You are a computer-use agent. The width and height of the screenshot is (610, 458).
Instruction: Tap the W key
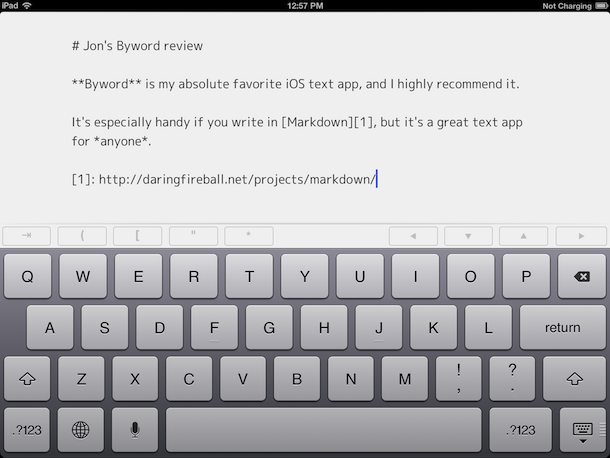(x=83, y=276)
